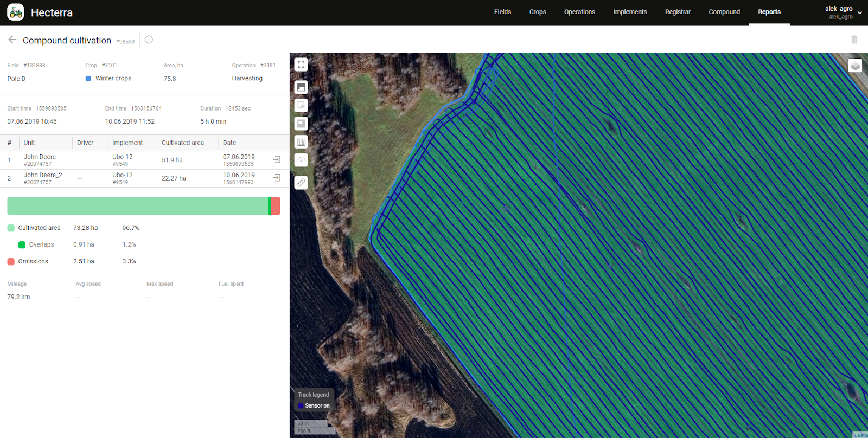The height and width of the screenshot is (438, 868).
Task: Click the speedometer icon on the map
Action: click(x=301, y=160)
